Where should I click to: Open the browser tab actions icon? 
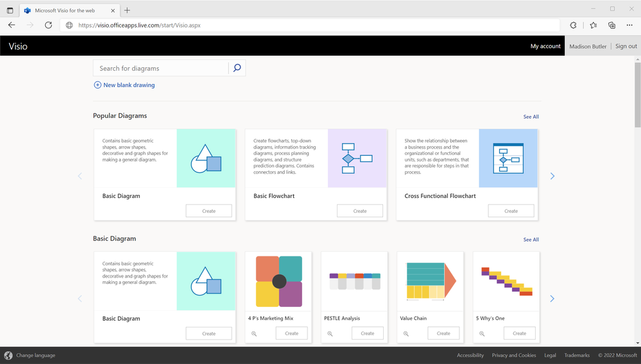[10, 11]
